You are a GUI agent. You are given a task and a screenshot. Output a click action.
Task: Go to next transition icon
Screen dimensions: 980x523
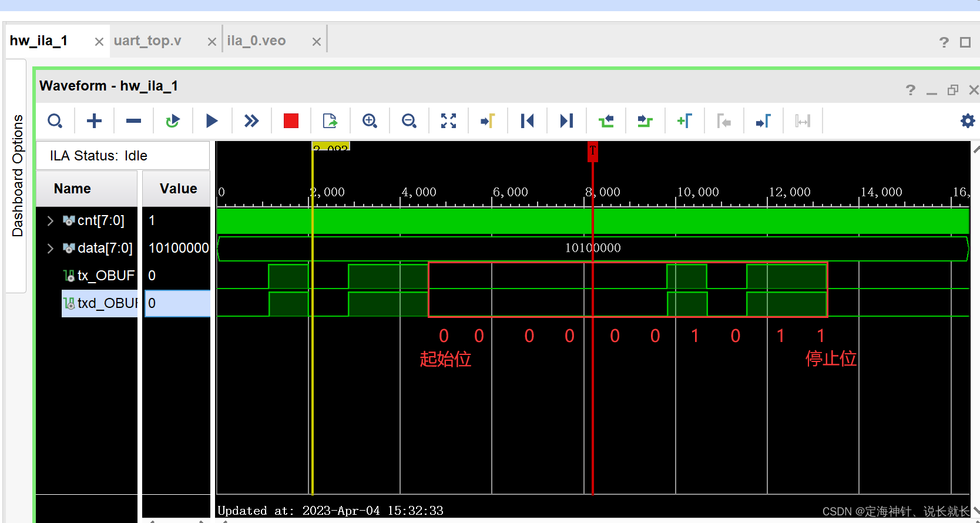click(x=645, y=121)
